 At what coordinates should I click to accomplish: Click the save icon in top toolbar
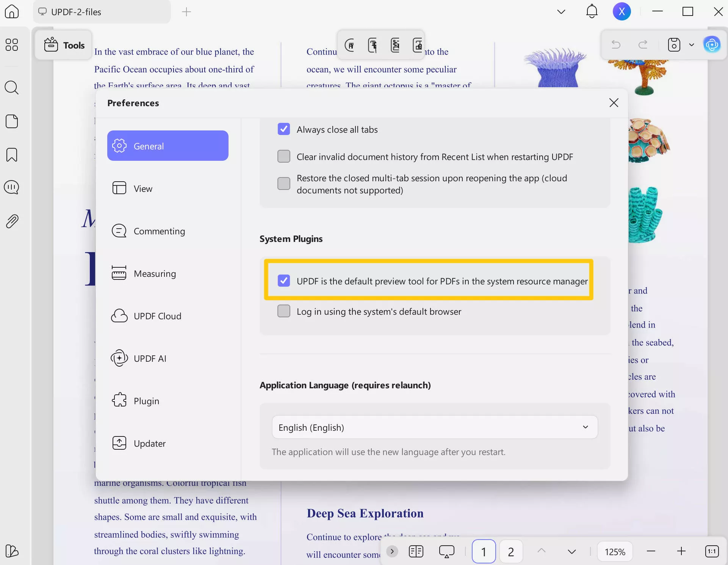[x=674, y=45]
